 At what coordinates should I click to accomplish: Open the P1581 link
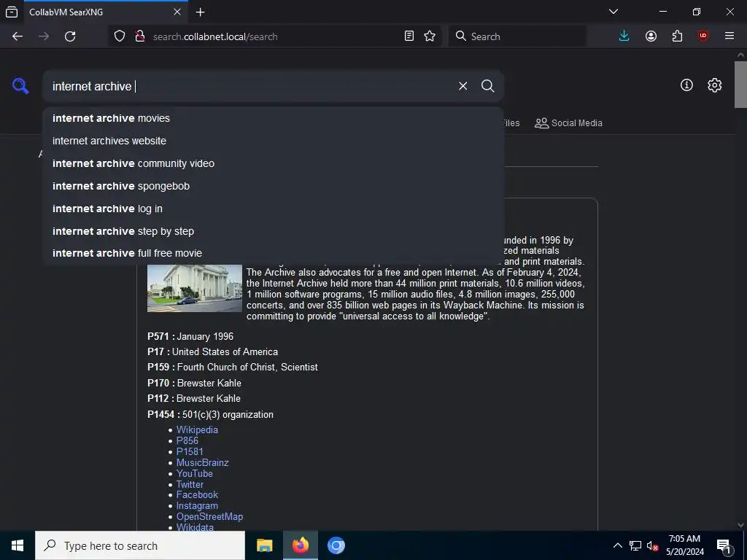point(190,451)
